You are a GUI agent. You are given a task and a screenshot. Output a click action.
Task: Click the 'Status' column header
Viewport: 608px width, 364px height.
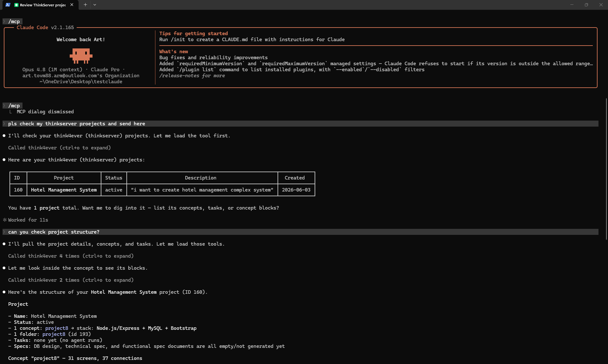pyautogui.click(x=113, y=178)
